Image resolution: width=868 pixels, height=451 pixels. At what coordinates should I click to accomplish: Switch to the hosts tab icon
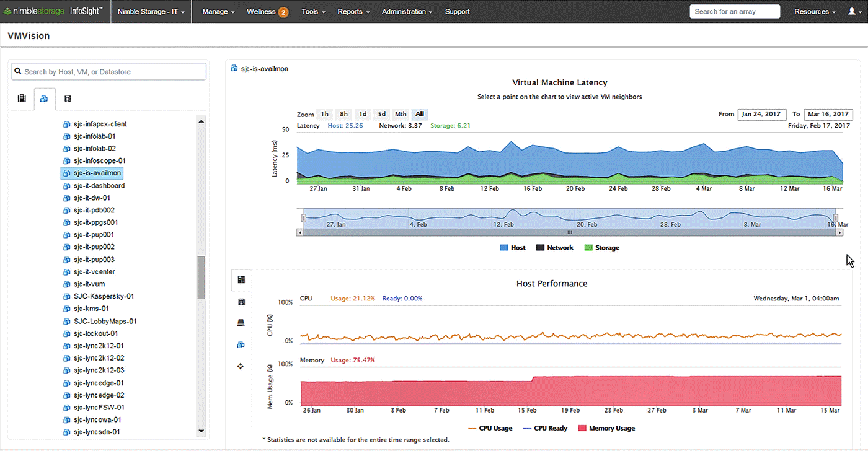click(22, 99)
